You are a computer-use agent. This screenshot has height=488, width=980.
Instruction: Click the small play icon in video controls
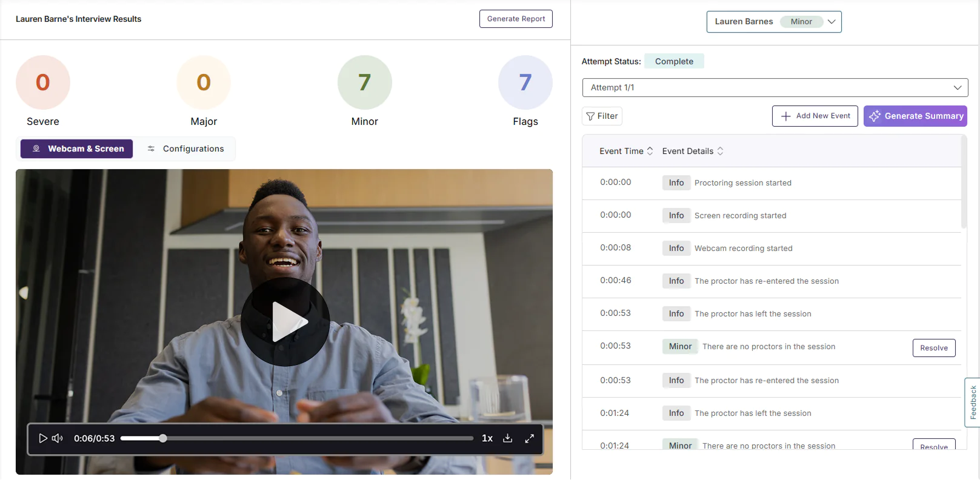43,438
